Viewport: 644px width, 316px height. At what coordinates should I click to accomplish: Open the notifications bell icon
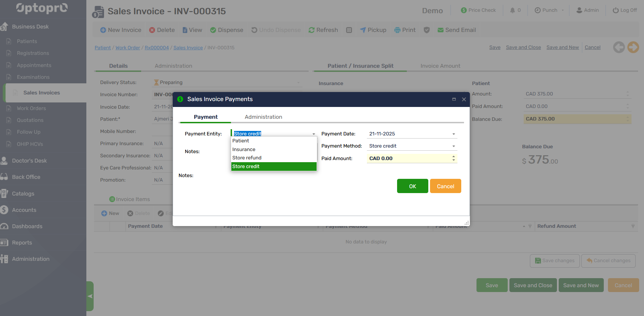(512, 10)
